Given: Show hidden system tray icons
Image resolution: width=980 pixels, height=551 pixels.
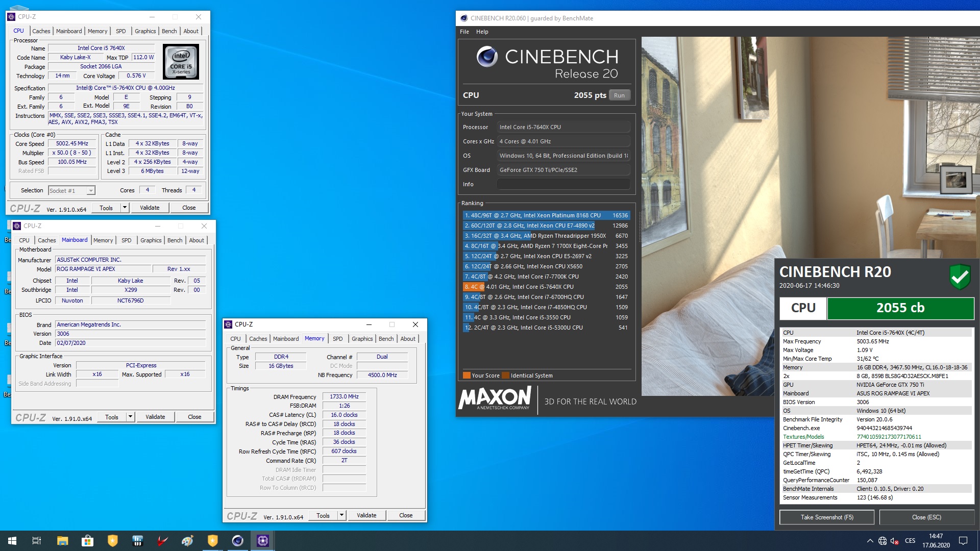Looking at the screenshot, I should (x=870, y=541).
